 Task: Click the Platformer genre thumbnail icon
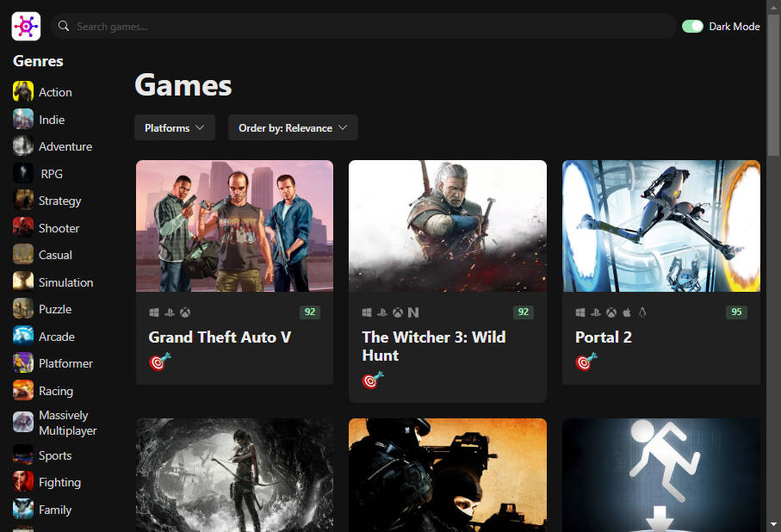pos(23,363)
